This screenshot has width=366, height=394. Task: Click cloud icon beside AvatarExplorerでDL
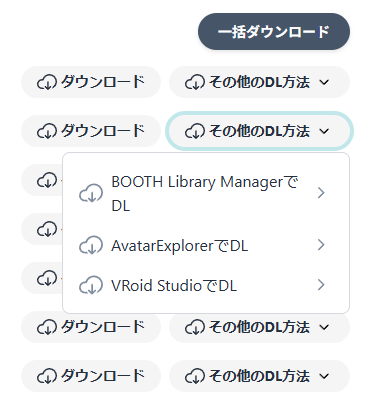click(91, 245)
